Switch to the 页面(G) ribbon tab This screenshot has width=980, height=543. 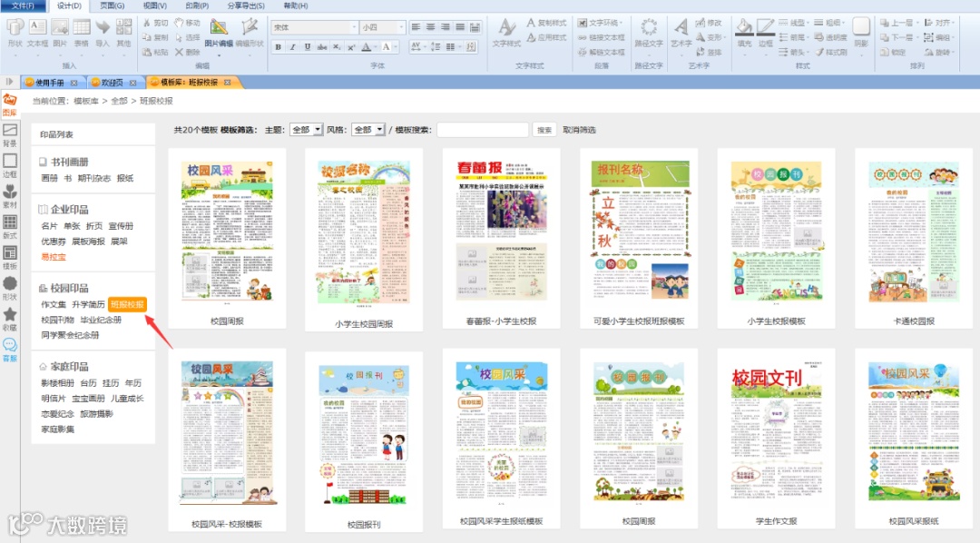[x=112, y=5]
